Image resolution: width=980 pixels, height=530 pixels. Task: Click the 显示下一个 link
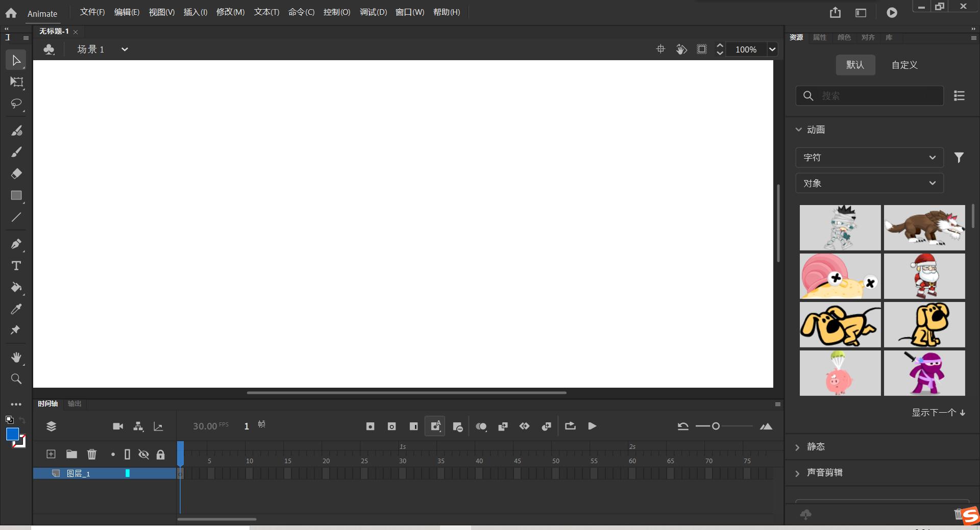pos(933,413)
